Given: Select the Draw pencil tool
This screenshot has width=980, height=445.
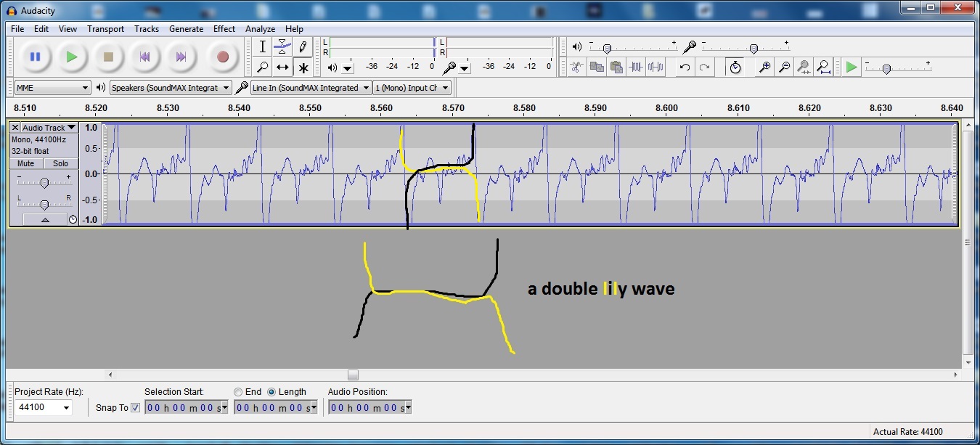Looking at the screenshot, I should coord(303,46).
